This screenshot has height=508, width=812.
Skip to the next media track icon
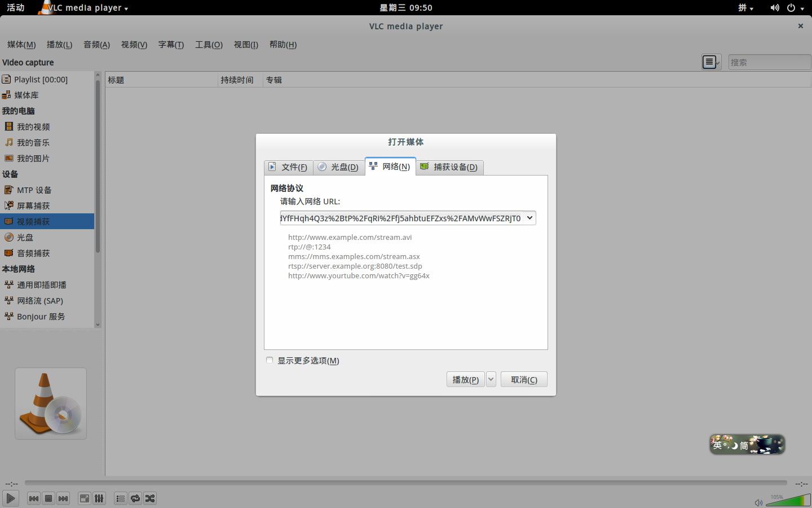click(63, 498)
